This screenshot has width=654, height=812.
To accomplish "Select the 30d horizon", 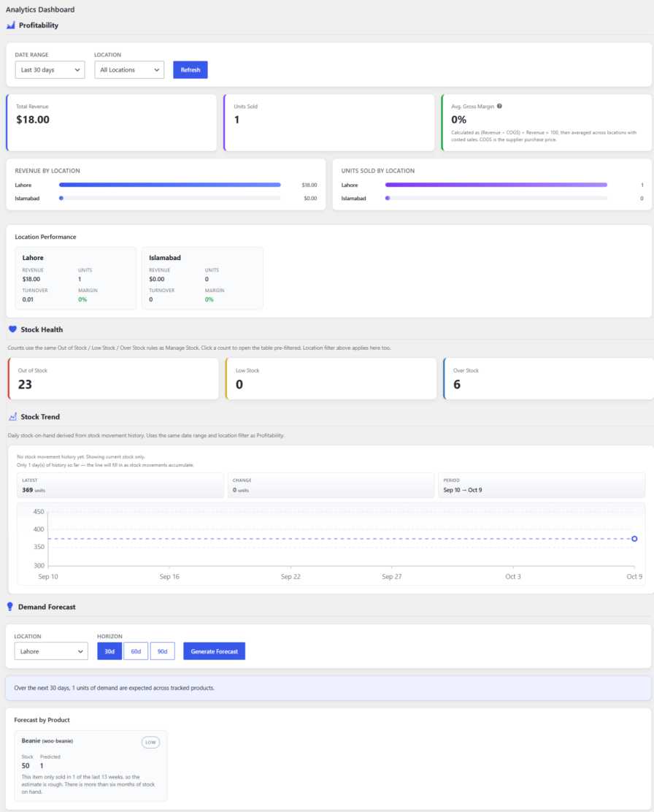I will 109,651.
